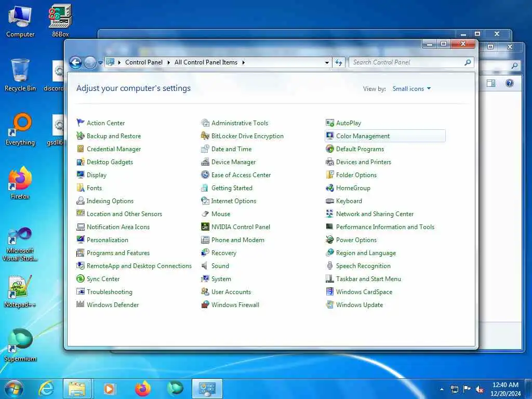Select the Notepad++ desktop shortcut
532x399 pixels.
(20, 291)
